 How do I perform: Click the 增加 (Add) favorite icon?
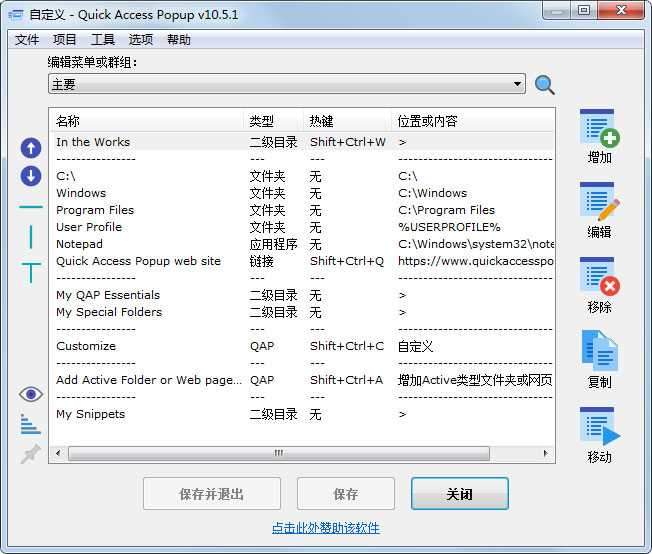(599, 129)
